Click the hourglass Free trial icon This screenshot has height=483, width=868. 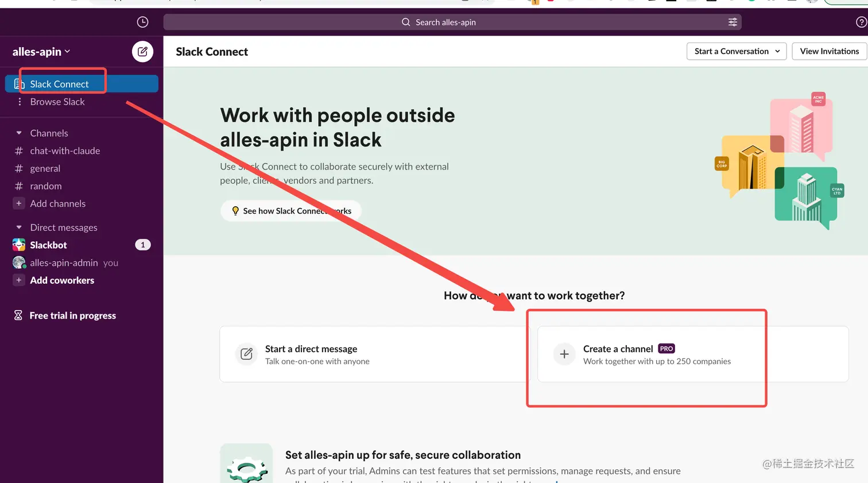pyautogui.click(x=18, y=315)
